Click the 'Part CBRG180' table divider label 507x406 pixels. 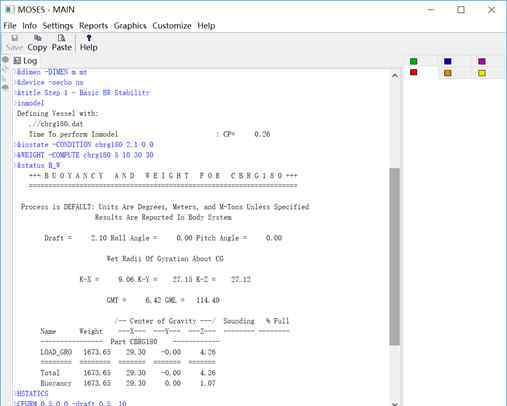134,342
